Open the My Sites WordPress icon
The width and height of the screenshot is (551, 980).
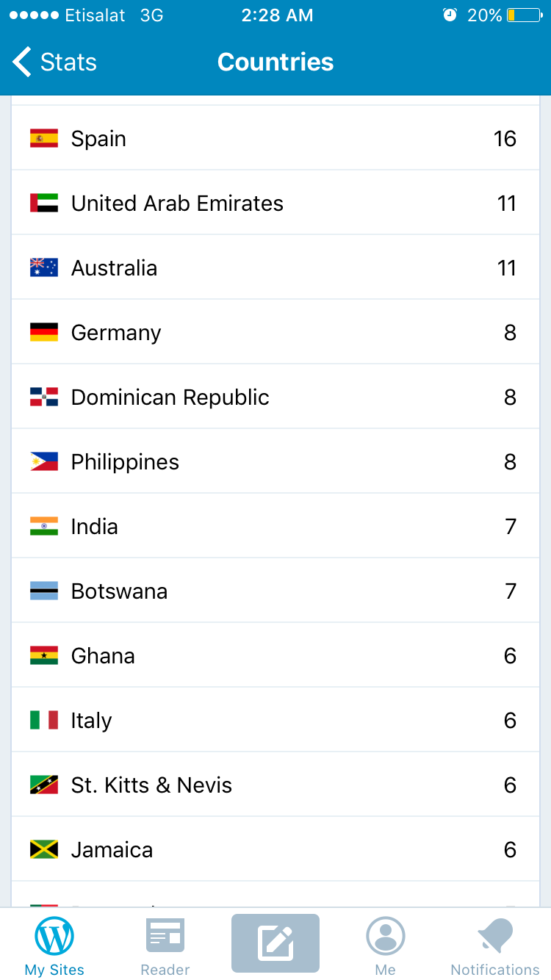tap(55, 936)
